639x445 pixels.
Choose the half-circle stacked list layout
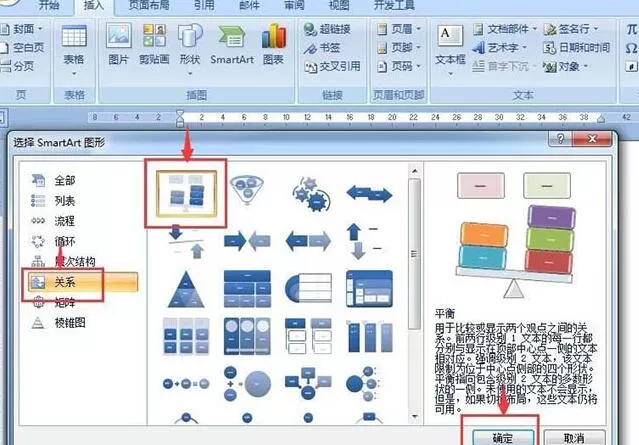point(308,288)
